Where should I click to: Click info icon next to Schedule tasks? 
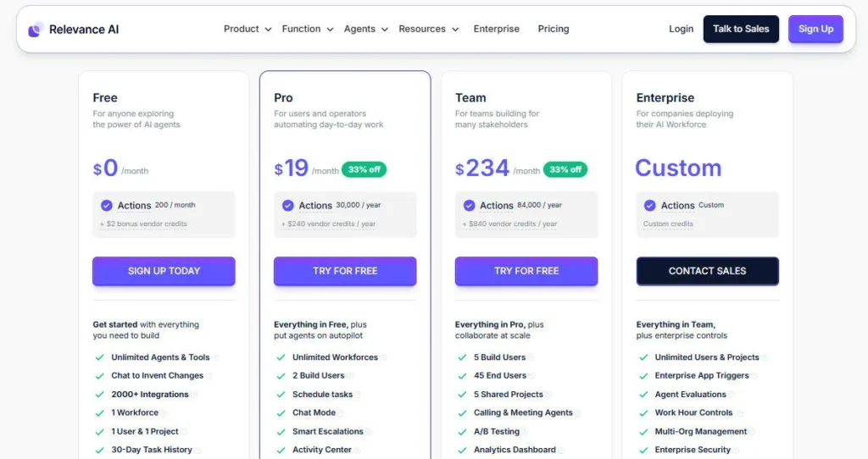(359, 395)
